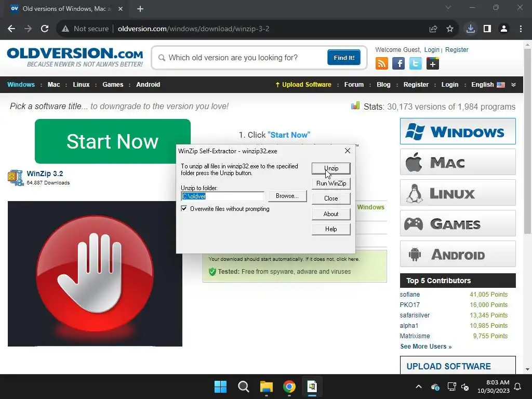Click the Chrome taskbar icon
This screenshot has width=532, height=399.
pyautogui.click(x=289, y=387)
